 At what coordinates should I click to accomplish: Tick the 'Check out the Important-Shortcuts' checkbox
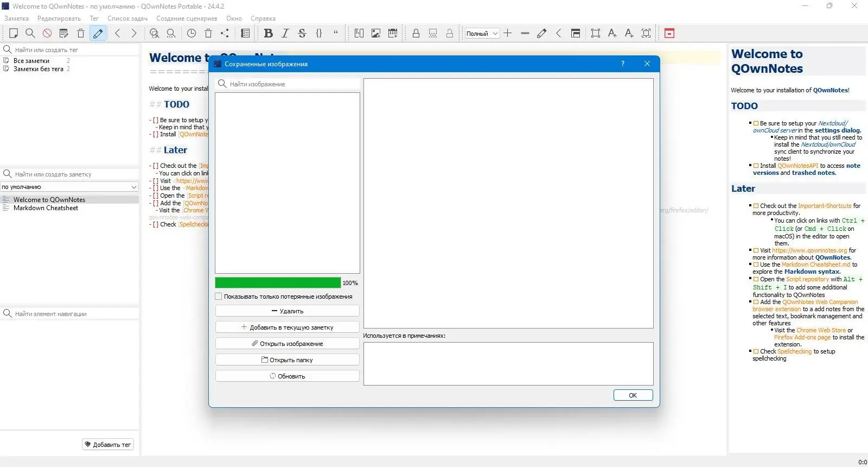pos(756,206)
